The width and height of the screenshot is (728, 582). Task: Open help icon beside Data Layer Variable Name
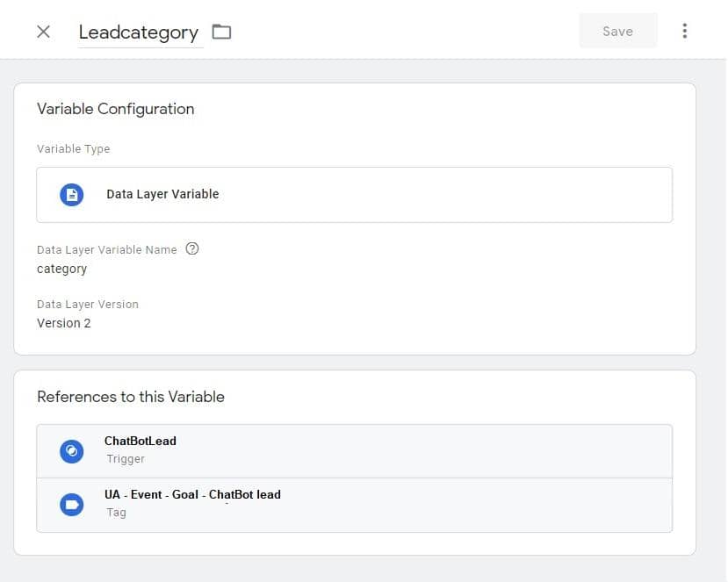191,248
